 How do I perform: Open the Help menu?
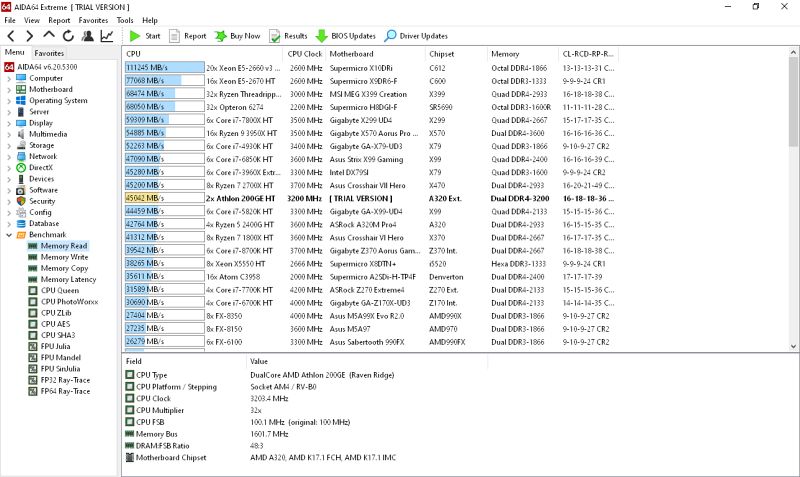(x=149, y=20)
